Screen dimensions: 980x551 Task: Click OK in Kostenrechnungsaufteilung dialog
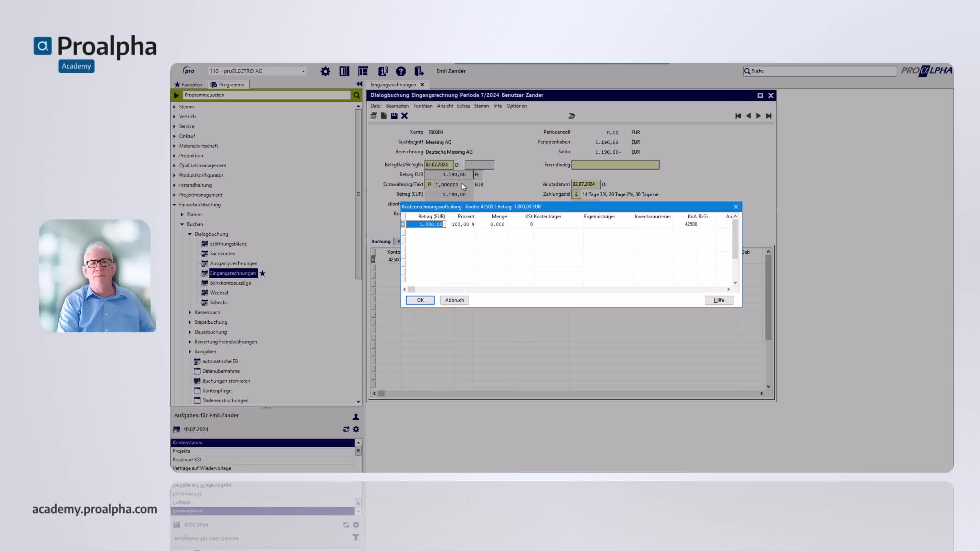pos(420,300)
